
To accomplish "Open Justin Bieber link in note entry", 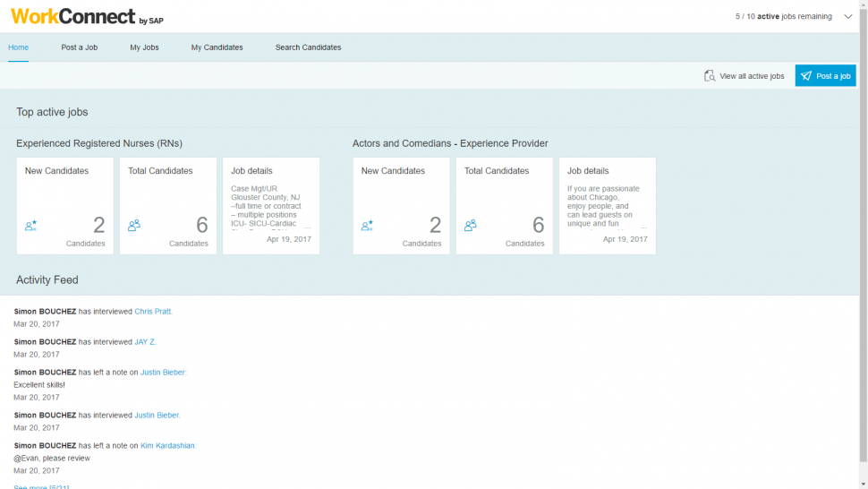I will pyautogui.click(x=163, y=373).
